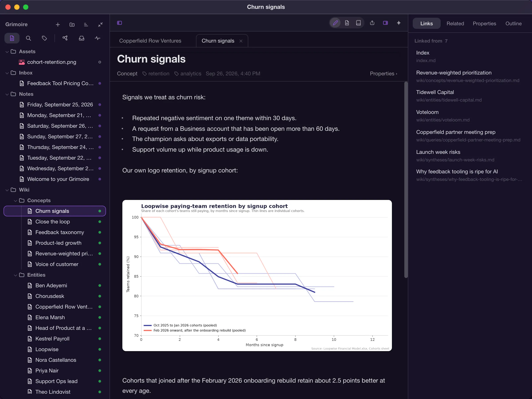Open Loopwise entity
532x399 pixels.
pos(55,349)
